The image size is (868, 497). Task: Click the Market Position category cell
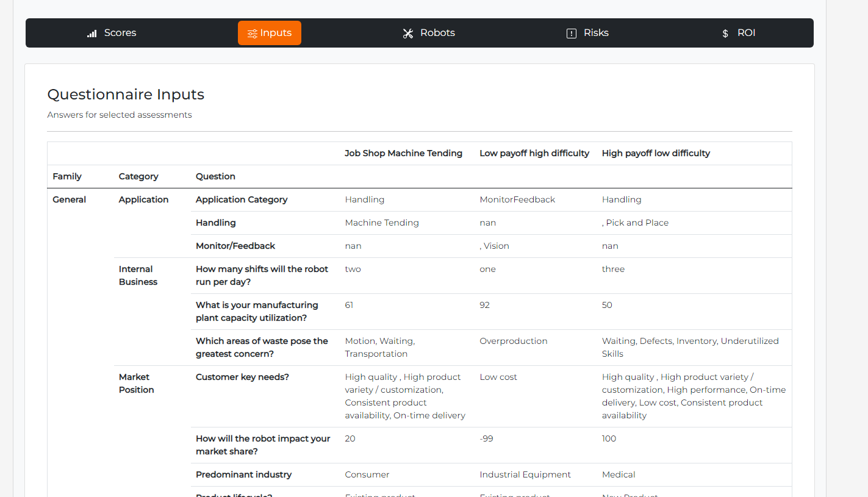click(137, 384)
